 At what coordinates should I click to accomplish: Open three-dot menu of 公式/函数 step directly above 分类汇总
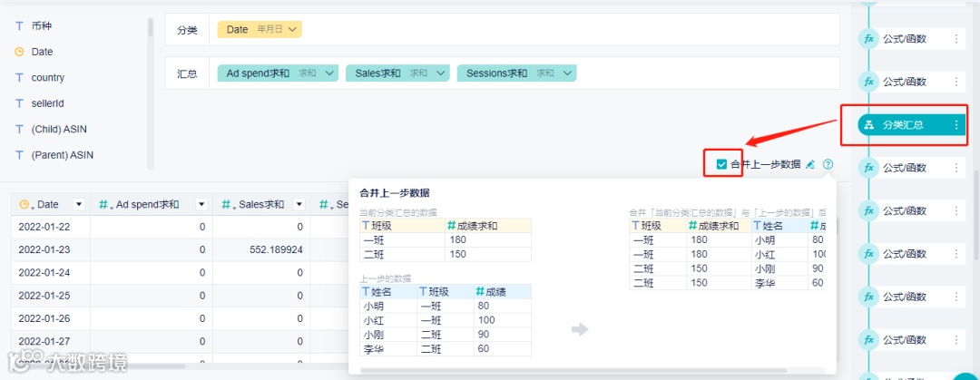[955, 82]
